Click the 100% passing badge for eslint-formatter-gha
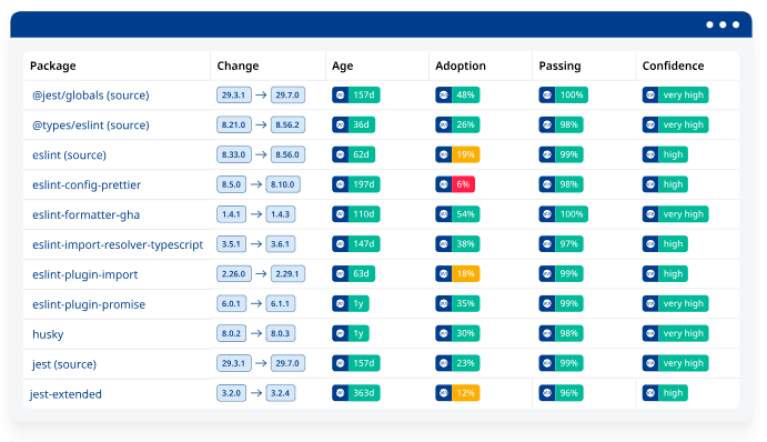The image size is (767, 442). 564,214
